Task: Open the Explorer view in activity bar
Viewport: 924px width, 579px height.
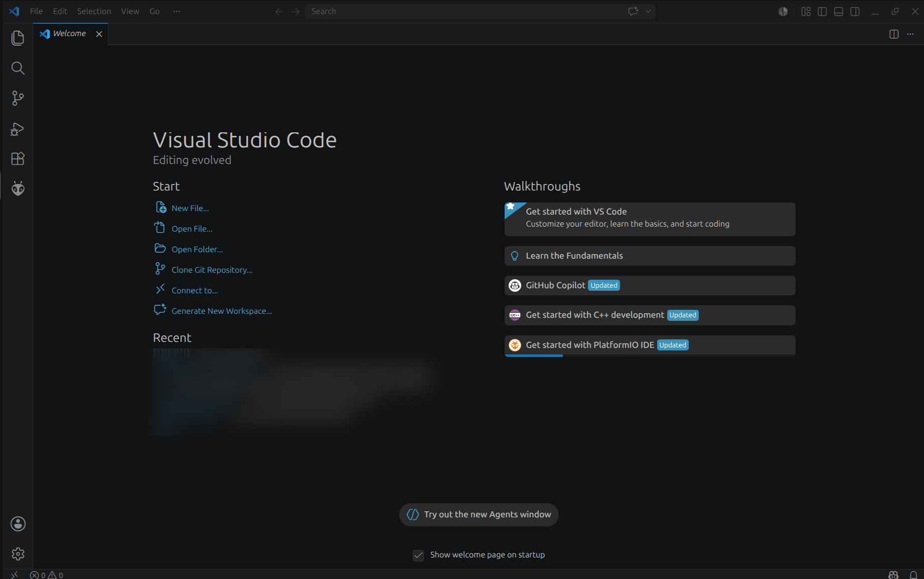Action: tap(18, 38)
